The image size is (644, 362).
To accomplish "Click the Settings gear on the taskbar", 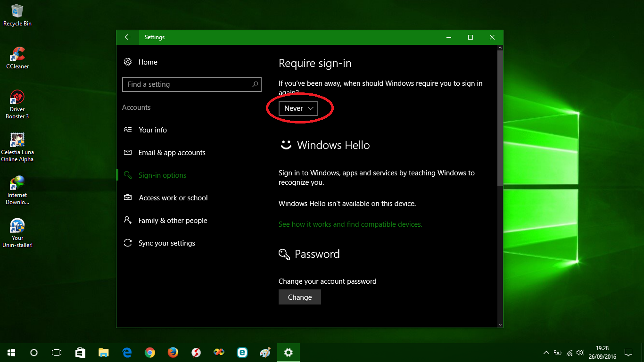I will 288,352.
